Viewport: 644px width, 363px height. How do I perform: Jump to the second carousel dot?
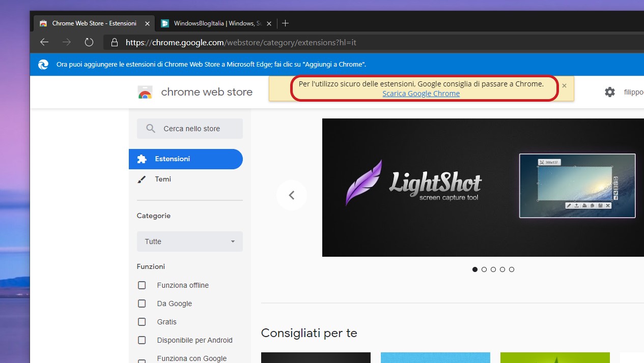[x=484, y=269]
